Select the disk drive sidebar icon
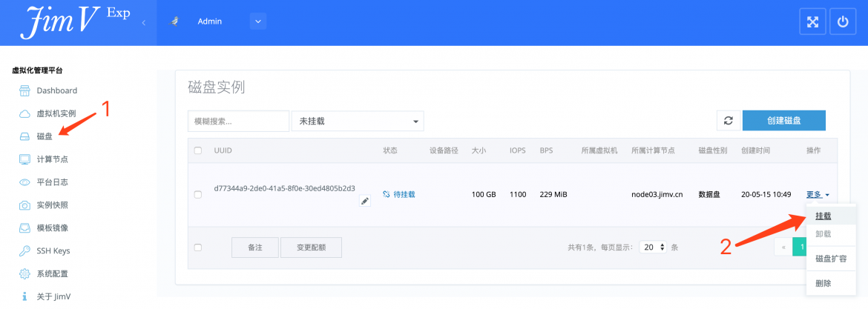The width and height of the screenshot is (868, 309). click(x=24, y=136)
